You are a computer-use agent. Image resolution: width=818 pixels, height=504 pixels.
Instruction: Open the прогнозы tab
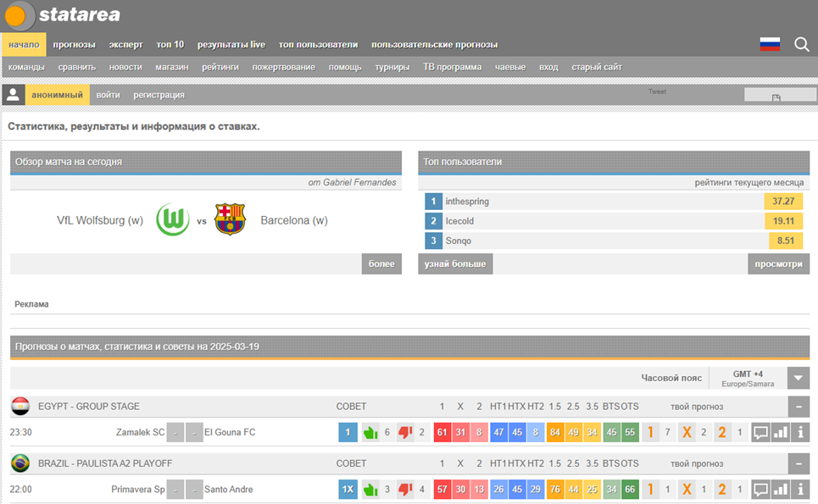(x=74, y=45)
